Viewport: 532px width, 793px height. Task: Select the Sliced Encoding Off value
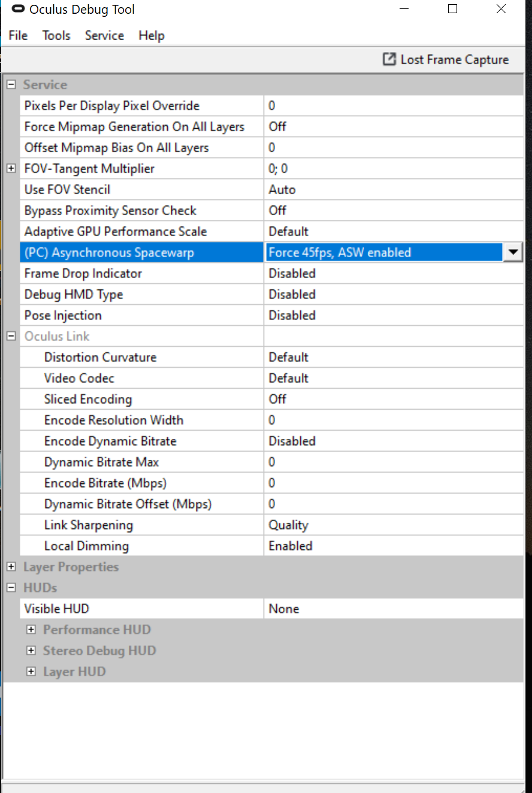(277, 399)
